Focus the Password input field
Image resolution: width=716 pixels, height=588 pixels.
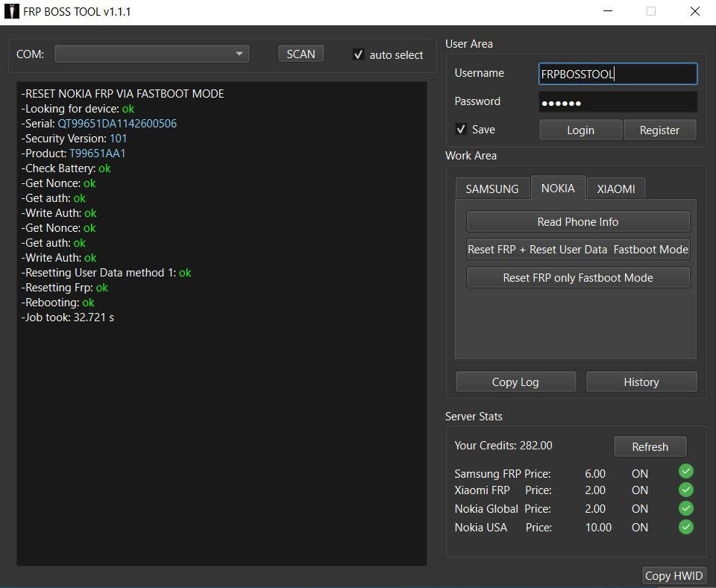pos(618,102)
